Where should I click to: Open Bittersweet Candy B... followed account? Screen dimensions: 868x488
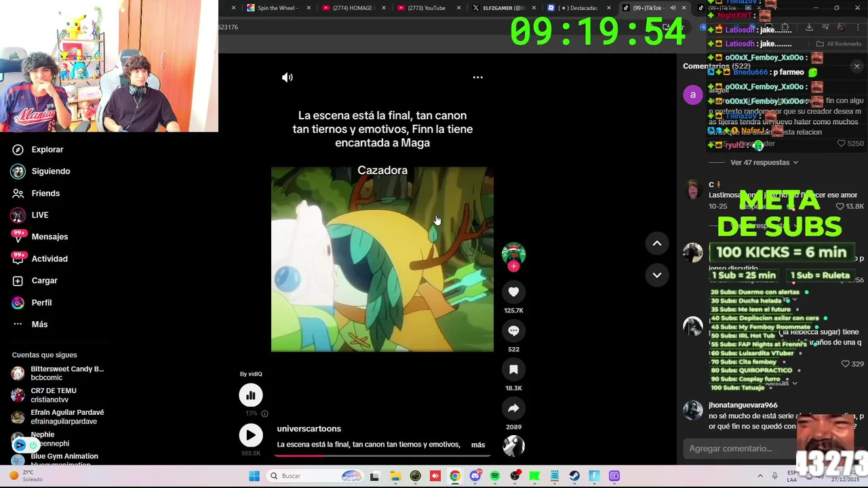click(58, 373)
